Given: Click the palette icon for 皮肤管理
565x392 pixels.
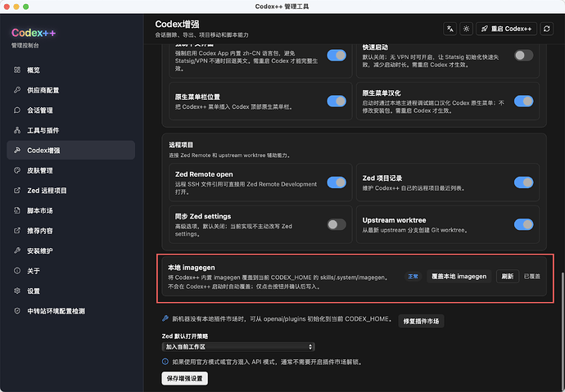Looking at the screenshot, I should tap(17, 170).
